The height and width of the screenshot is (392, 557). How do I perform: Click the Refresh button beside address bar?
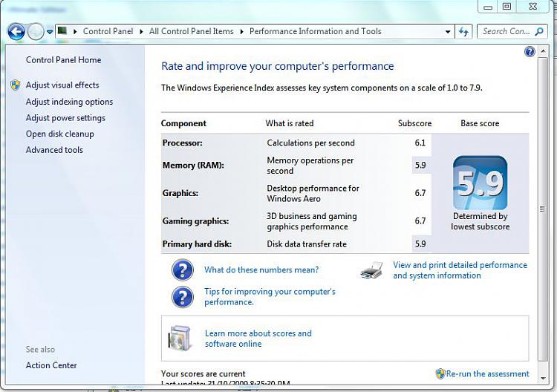coord(463,32)
